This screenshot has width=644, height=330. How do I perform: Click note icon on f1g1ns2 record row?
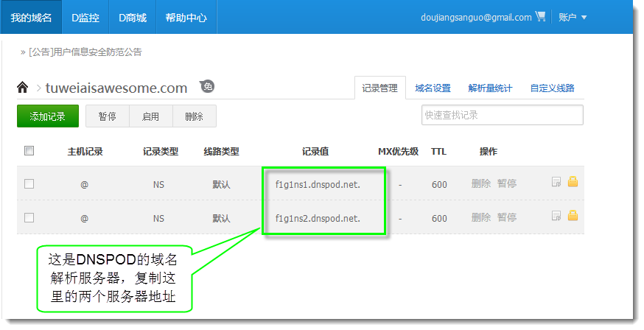pos(556,217)
